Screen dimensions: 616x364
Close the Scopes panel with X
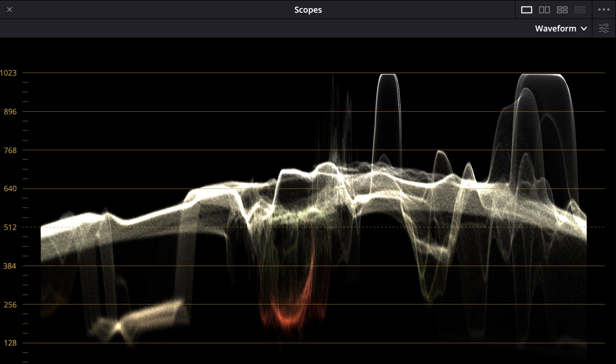click(10, 10)
